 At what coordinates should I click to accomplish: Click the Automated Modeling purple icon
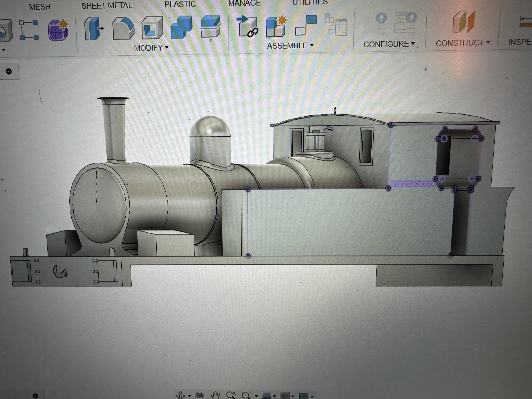58,30
